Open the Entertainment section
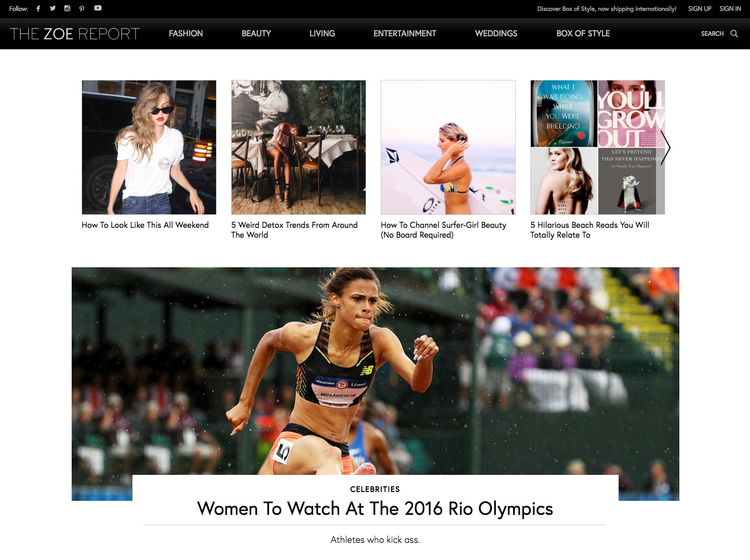Image resolution: width=750 pixels, height=560 pixels. pos(405,34)
